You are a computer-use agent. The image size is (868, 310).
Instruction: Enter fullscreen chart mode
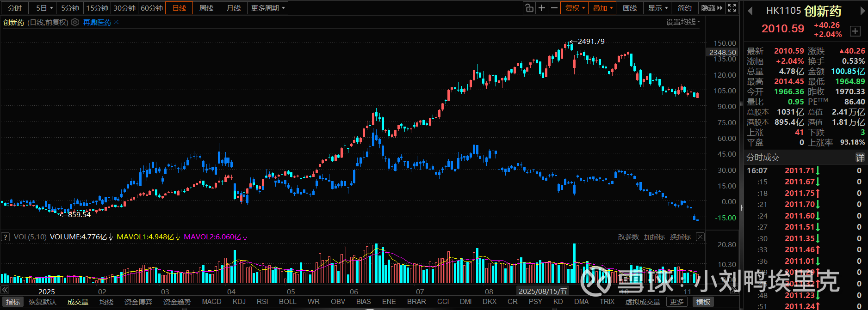732,8
